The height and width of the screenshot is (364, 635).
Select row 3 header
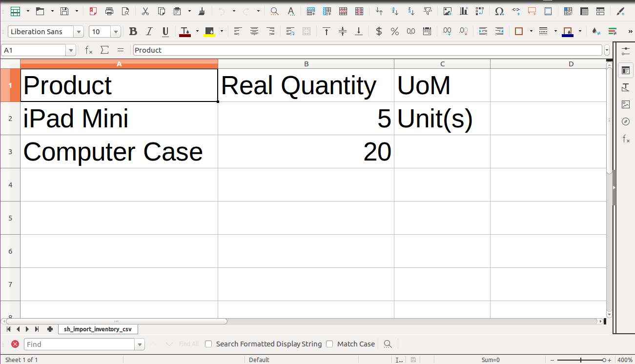click(10, 152)
